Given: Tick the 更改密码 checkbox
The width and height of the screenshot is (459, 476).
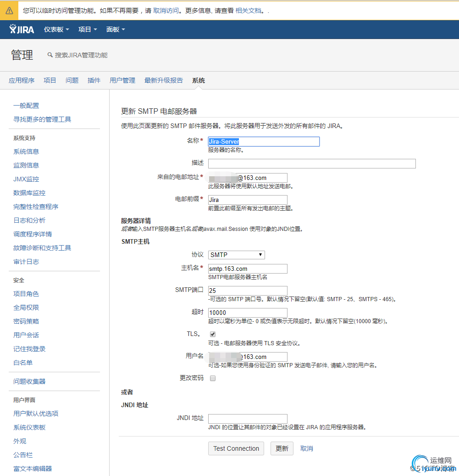Looking at the screenshot, I should [x=213, y=378].
